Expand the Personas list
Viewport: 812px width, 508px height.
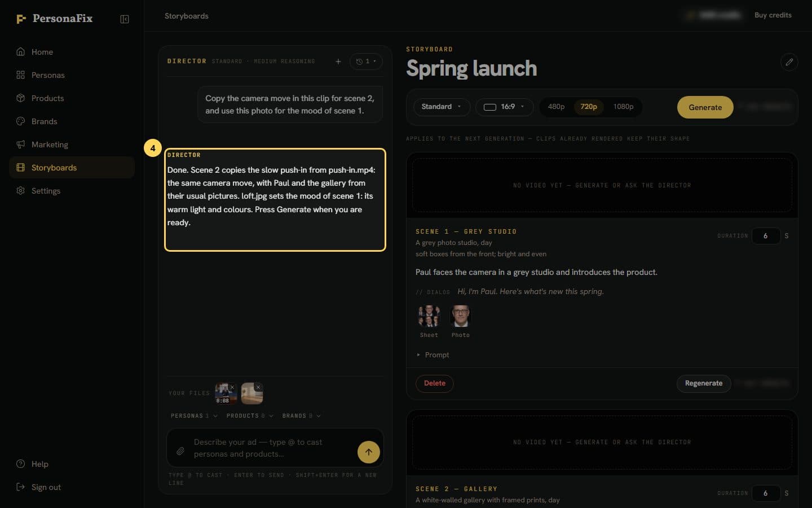pos(194,416)
